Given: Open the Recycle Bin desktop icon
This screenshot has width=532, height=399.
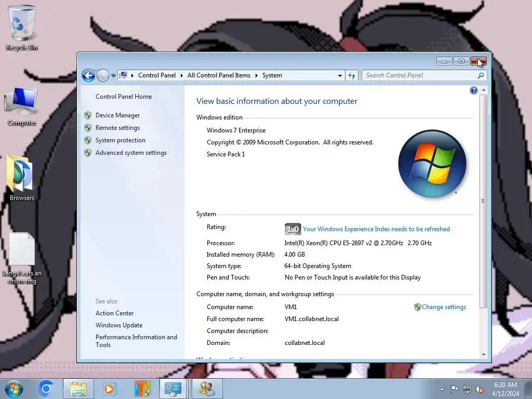Looking at the screenshot, I should [22, 29].
